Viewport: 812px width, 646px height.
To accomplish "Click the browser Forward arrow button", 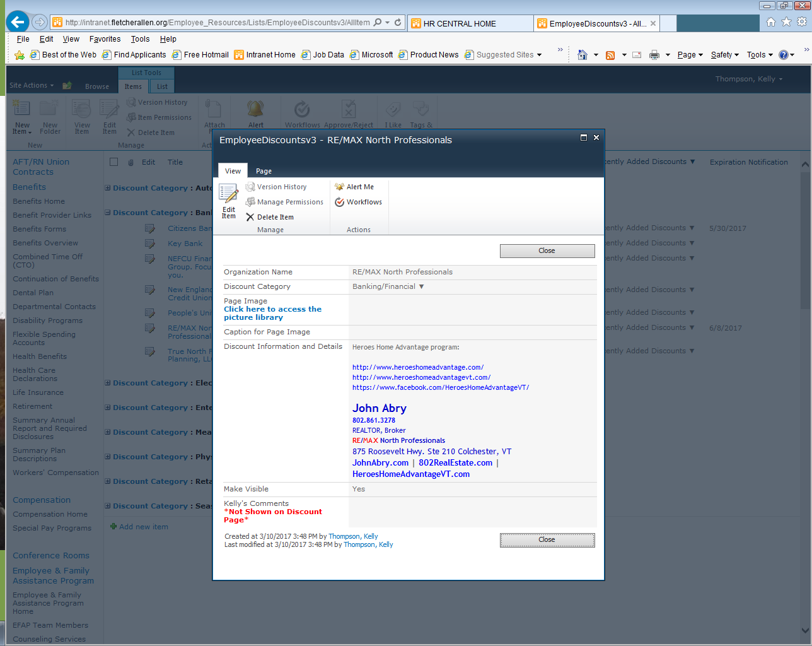I will click(39, 22).
